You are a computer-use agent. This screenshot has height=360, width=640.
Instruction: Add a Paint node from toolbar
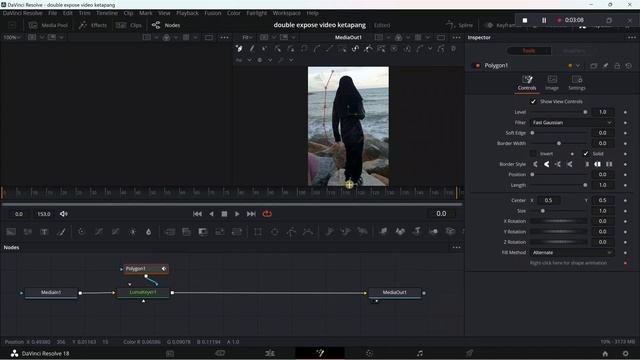coord(62,232)
